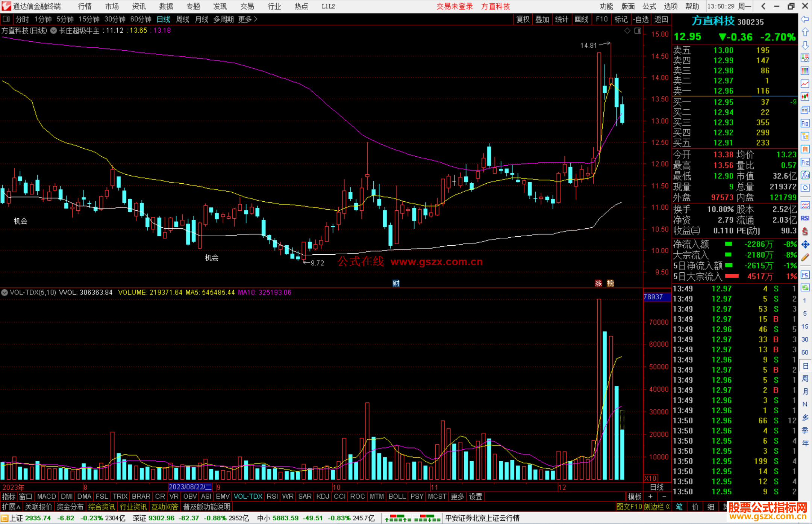Expand the 更多 periods dropdown
812x524 pixels.
(247, 19)
